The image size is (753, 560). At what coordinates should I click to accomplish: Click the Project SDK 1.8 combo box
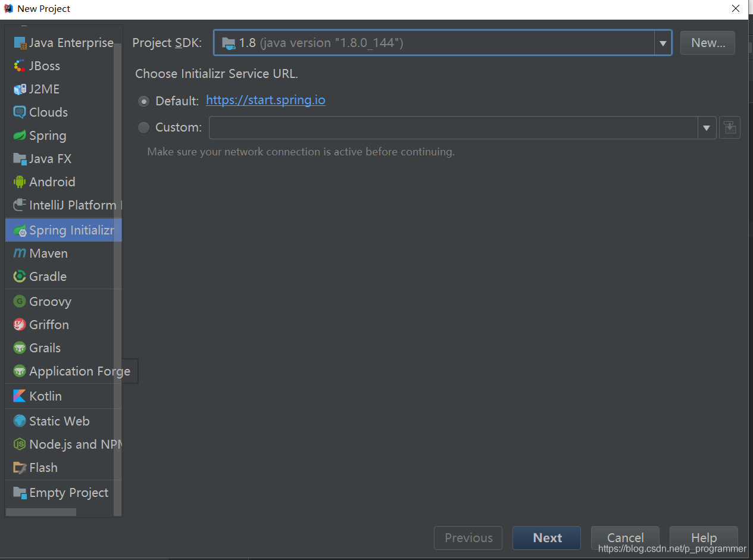point(442,43)
